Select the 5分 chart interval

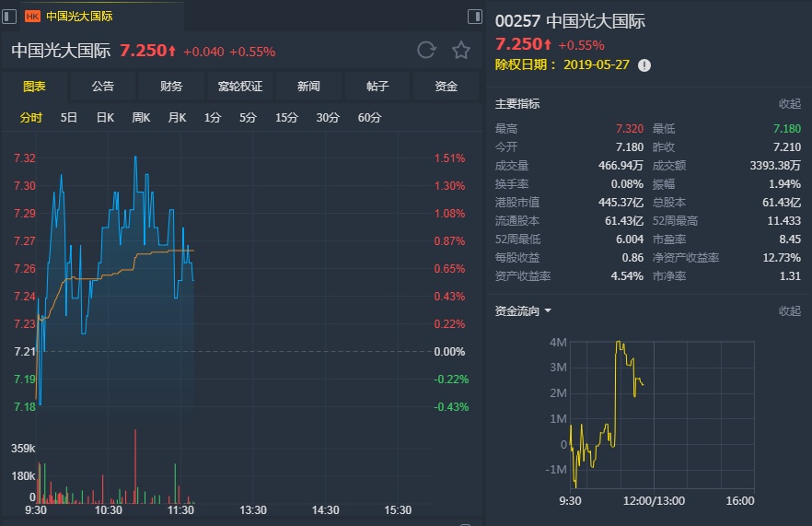click(248, 118)
